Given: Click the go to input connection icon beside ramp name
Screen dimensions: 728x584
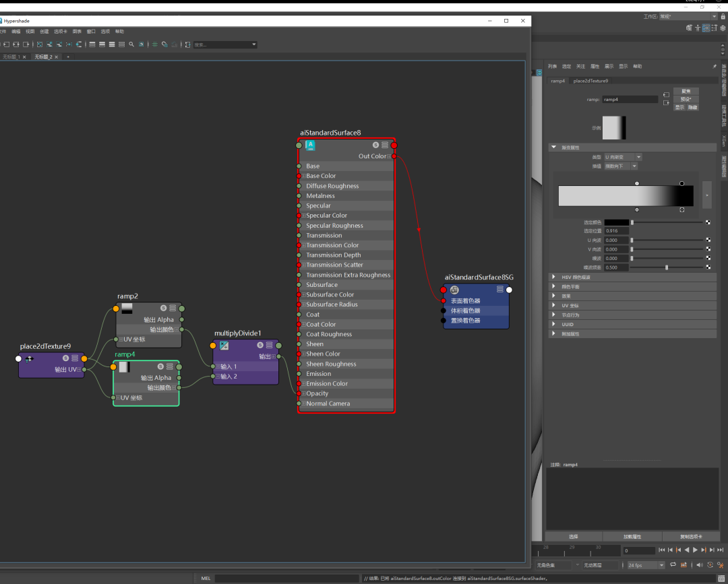Looking at the screenshot, I should click(666, 94).
